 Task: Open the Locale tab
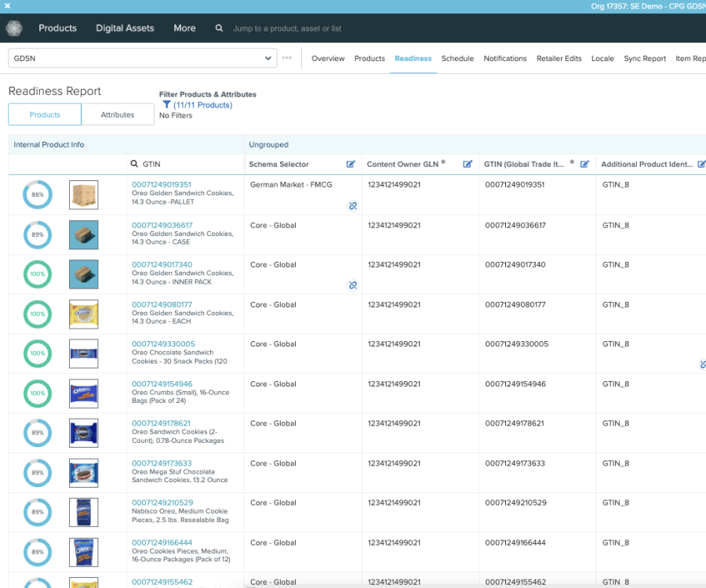[x=602, y=59]
